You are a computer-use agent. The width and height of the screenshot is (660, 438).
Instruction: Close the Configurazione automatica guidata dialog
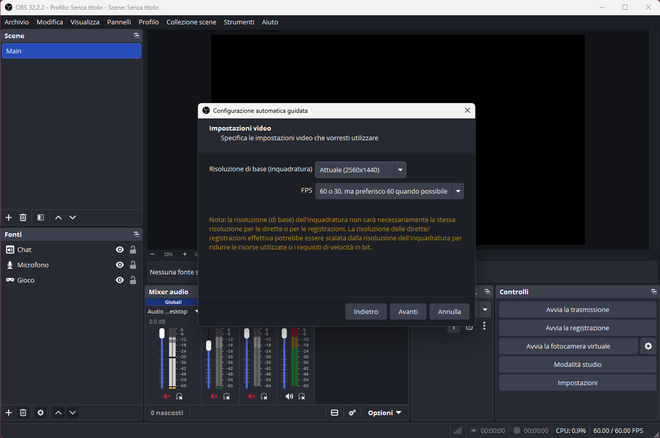[467, 110]
